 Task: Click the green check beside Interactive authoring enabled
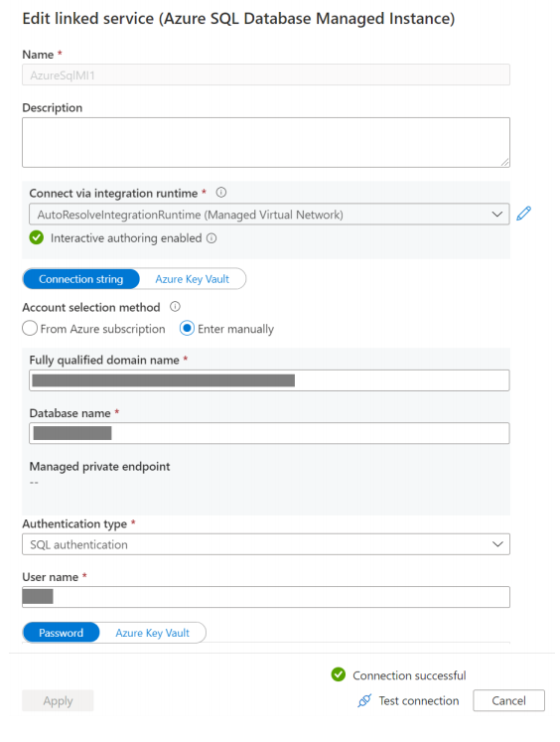point(37,237)
